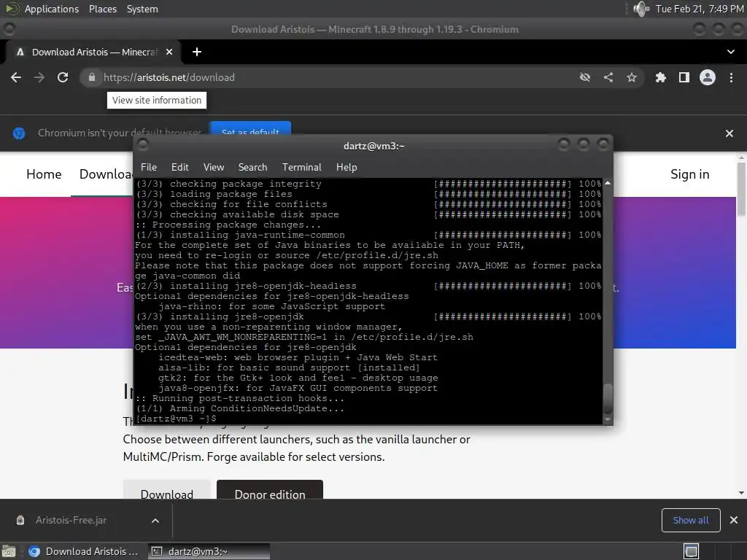Click Sign in on Aristois site

pos(690,174)
